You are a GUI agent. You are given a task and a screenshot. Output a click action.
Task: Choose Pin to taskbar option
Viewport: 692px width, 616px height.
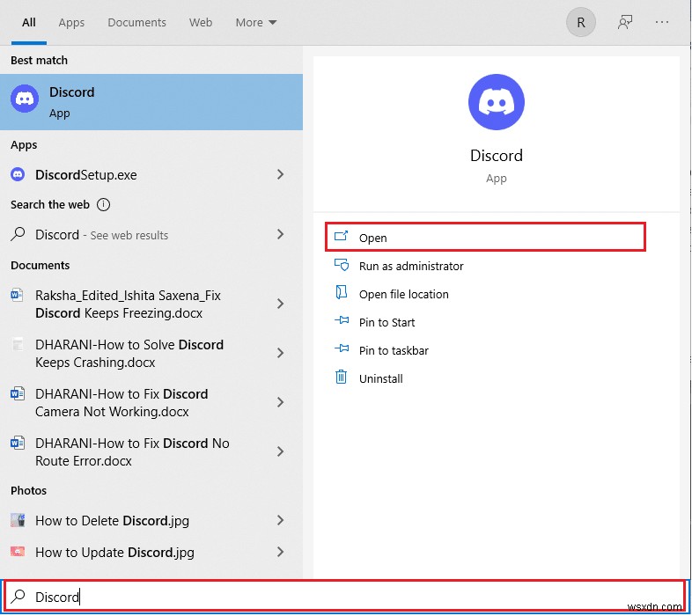click(x=394, y=350)
